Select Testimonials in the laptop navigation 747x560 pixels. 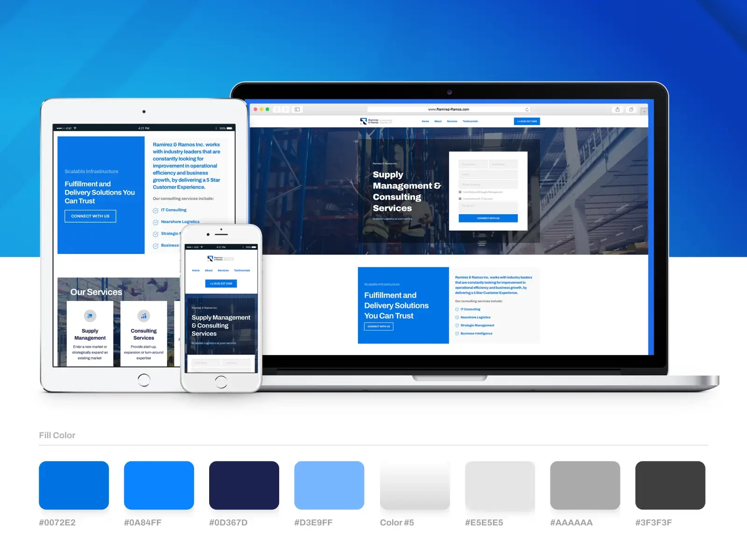(470, 121)
